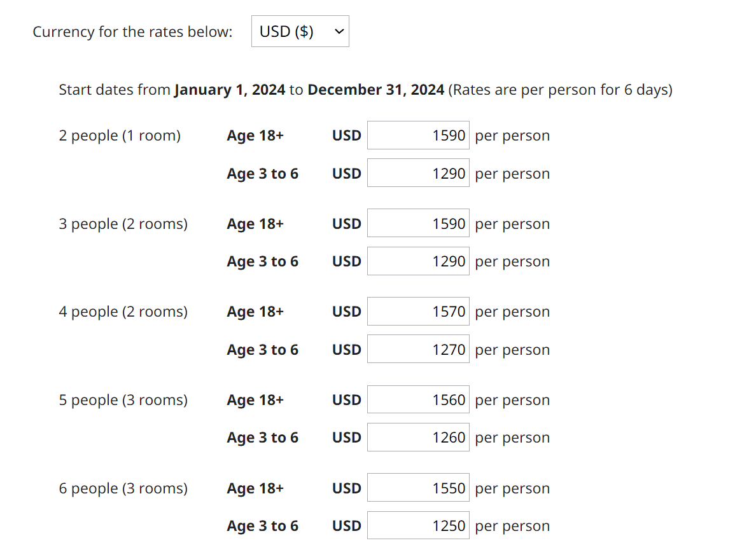Click the "Rates are per person for 6 days" note
756x557 pixels.
560,90
